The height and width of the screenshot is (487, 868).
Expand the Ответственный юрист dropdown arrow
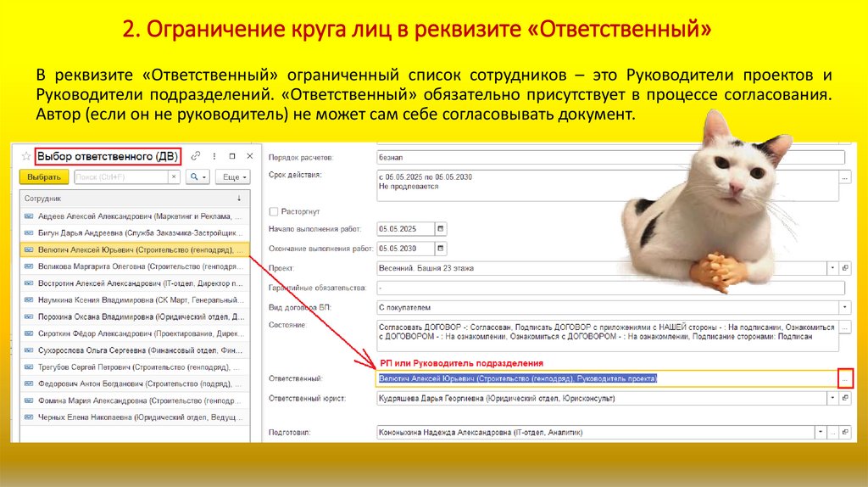point(832,399)
